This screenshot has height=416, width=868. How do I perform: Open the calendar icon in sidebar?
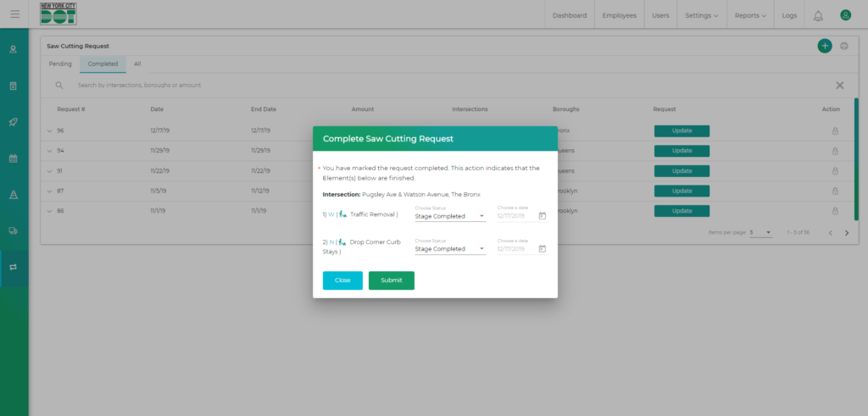(x=14, y=158)
